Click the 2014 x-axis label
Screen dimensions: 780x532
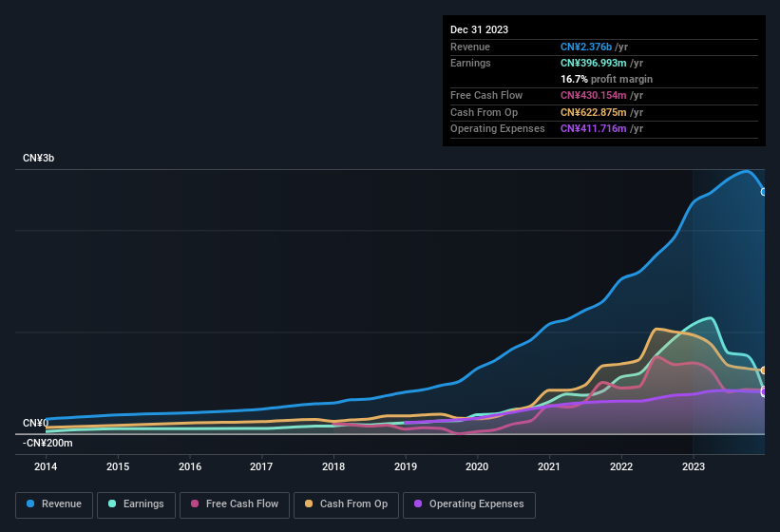tap(46, 466)
